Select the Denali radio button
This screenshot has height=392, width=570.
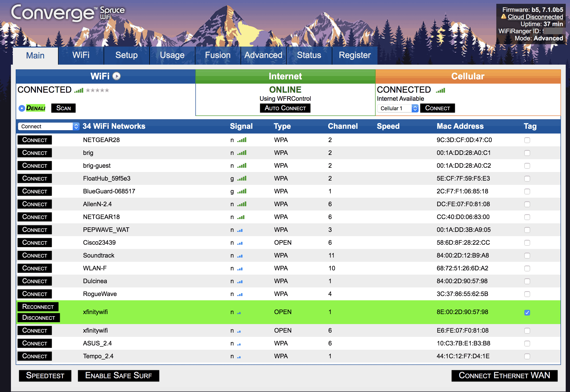click(22, 108)
